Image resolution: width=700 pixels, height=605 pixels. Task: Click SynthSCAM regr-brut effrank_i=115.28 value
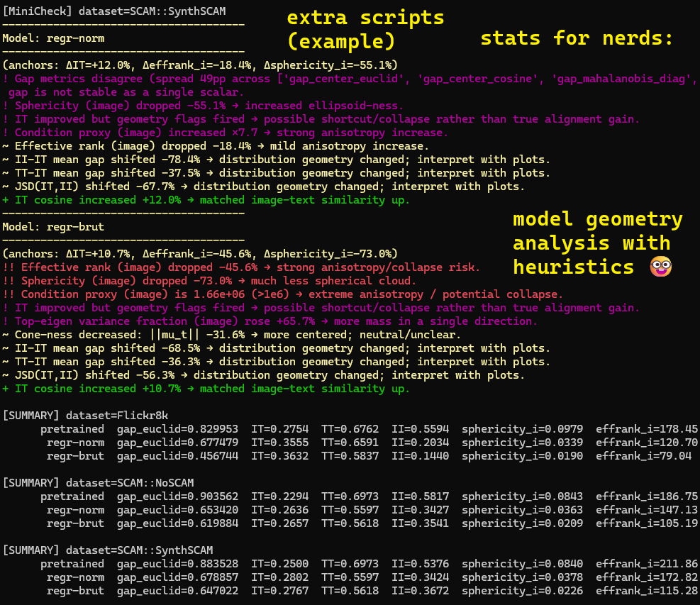pyautogui.click(x=647, y=591)
